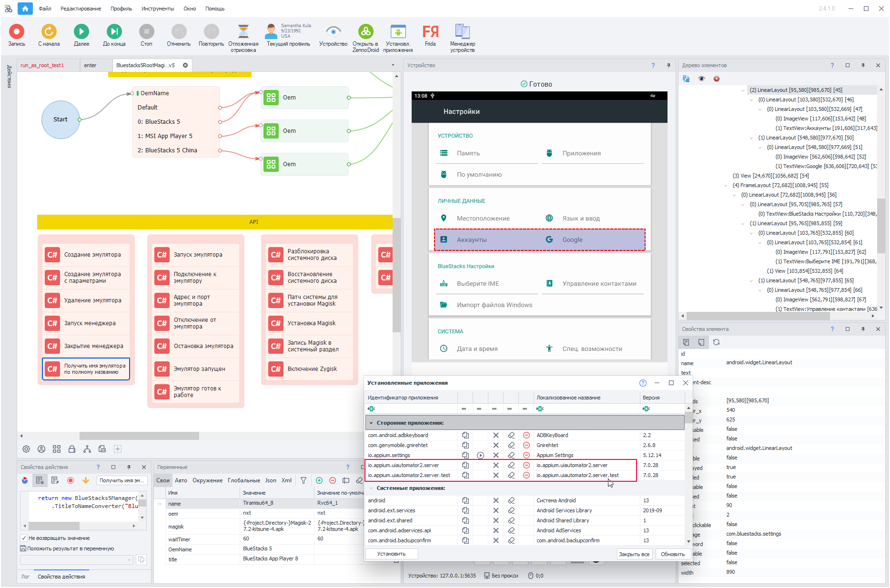Image resolution: width=890 pixels, height=588 pixels.
Task: Open the result variable dropdown
Action: [129, 560]
